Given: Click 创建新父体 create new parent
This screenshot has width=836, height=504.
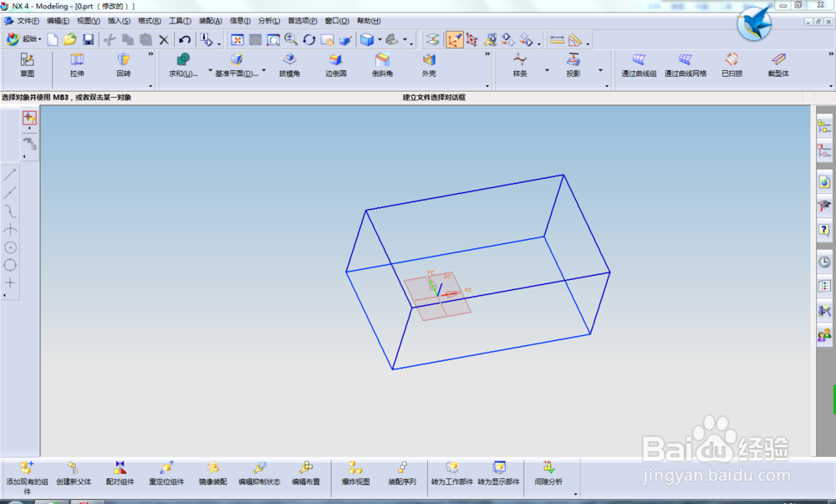Looking at the screenshot, I should pos(74,474).
